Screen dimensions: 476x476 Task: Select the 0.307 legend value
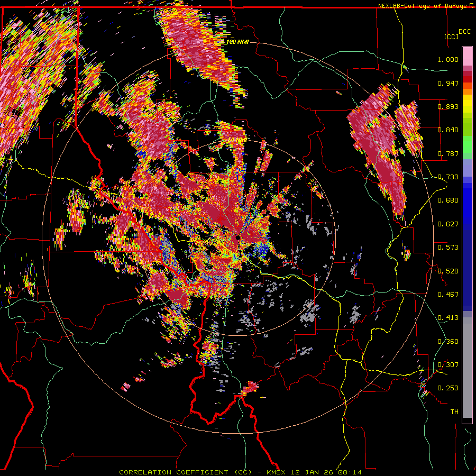click(x=448, y=365)
